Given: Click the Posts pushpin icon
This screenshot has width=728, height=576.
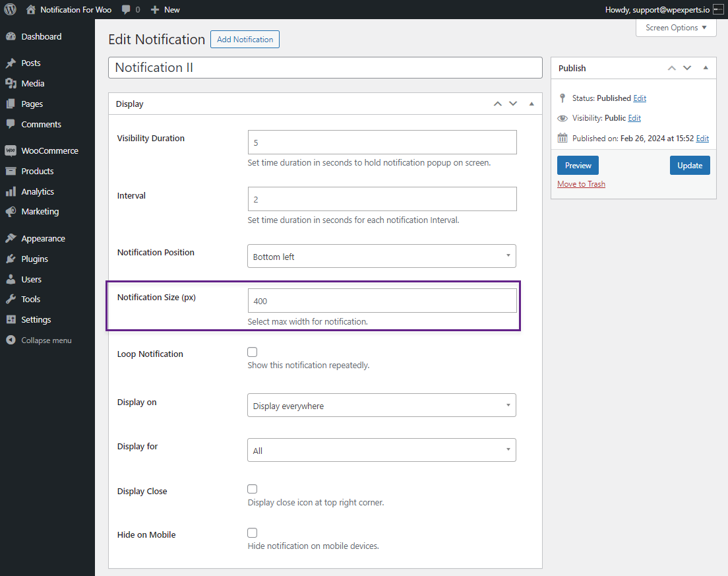Looking at the screenshot, I should click(x=11, y=63).
